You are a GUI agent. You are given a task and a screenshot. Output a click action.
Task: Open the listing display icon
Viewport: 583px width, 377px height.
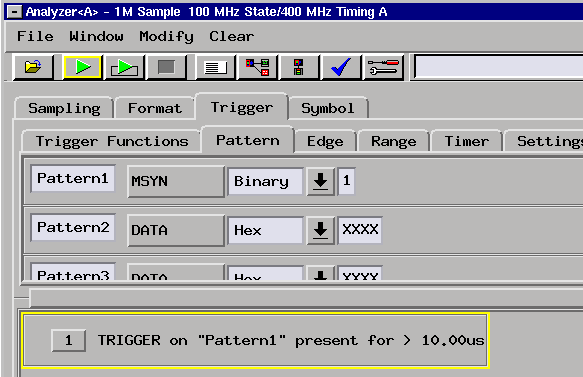coord(216,67)
